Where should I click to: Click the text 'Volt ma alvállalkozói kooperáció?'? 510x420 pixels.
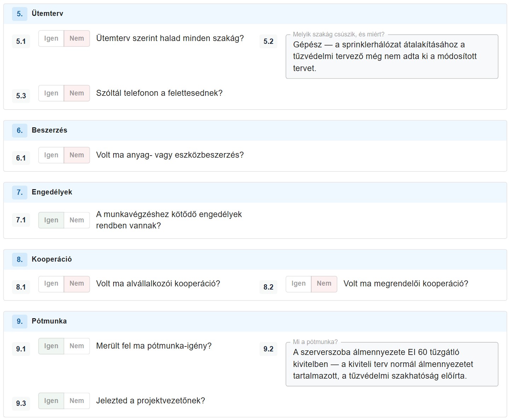pyautogui.click(x=158, y=284)
